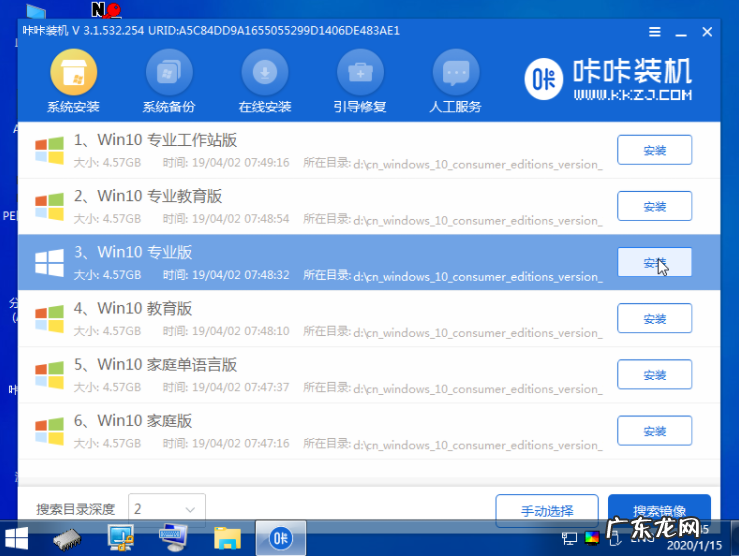The height and width of the screenshot is (557, 739).
Task: Open the memory chip taskbar icon
Action: tap(67, 540)
